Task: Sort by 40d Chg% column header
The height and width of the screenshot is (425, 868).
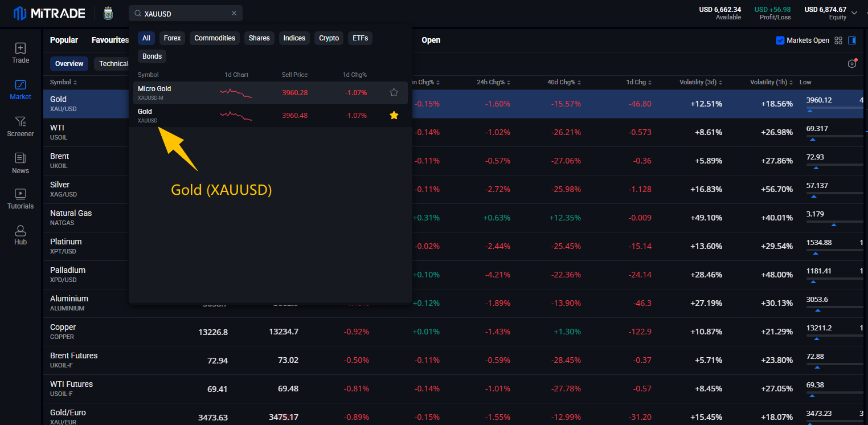Action: [564, 82]
